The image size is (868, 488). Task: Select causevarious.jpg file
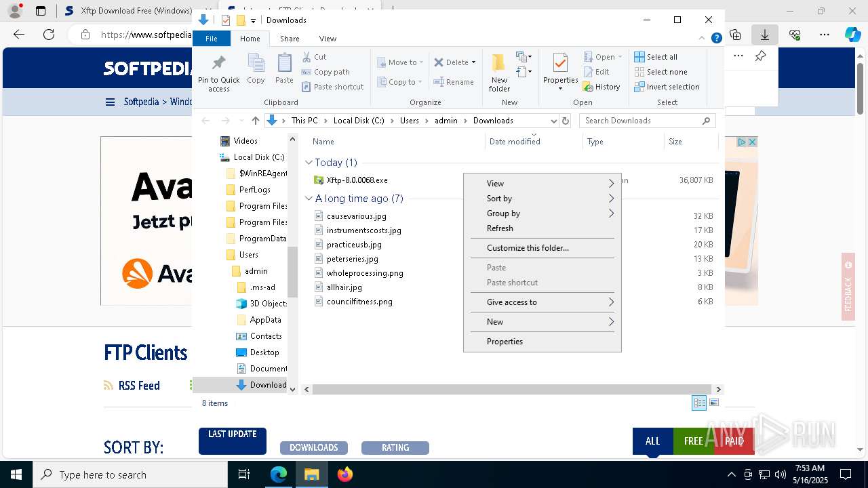[356, 216]
